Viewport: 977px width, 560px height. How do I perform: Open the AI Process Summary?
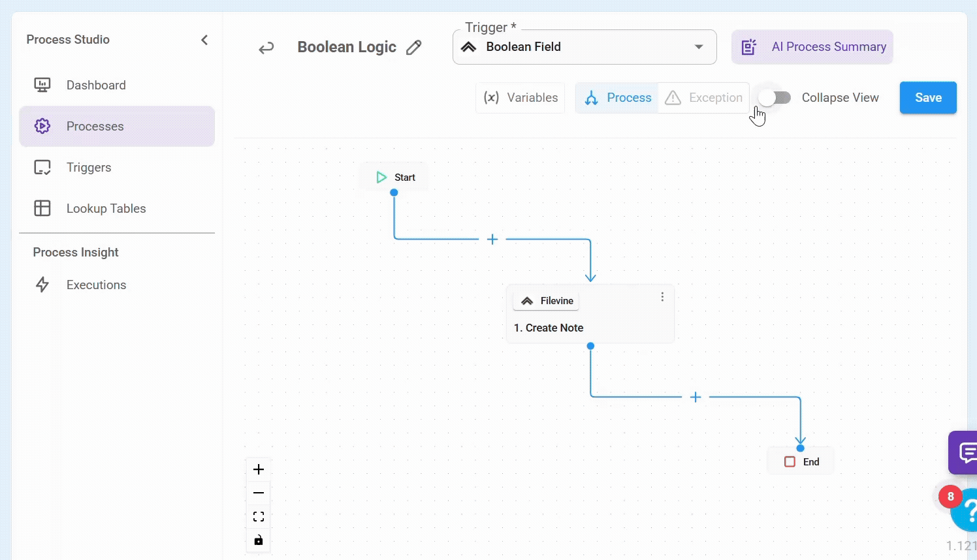coord(812,47)
